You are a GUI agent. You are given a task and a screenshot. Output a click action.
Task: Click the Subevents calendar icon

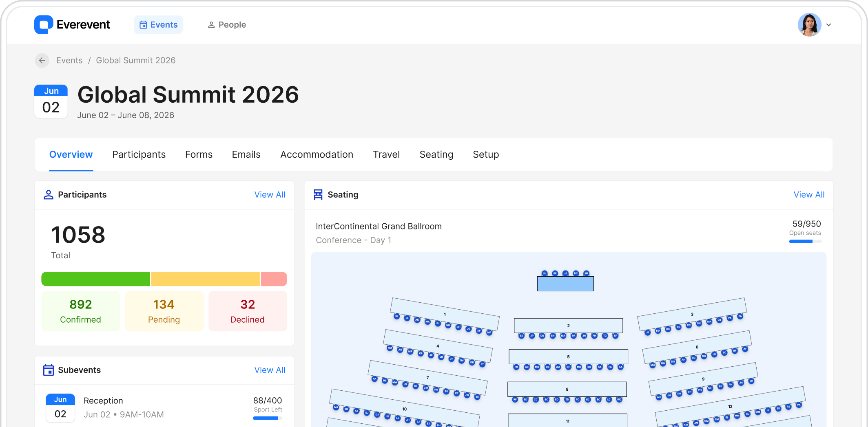49,370
